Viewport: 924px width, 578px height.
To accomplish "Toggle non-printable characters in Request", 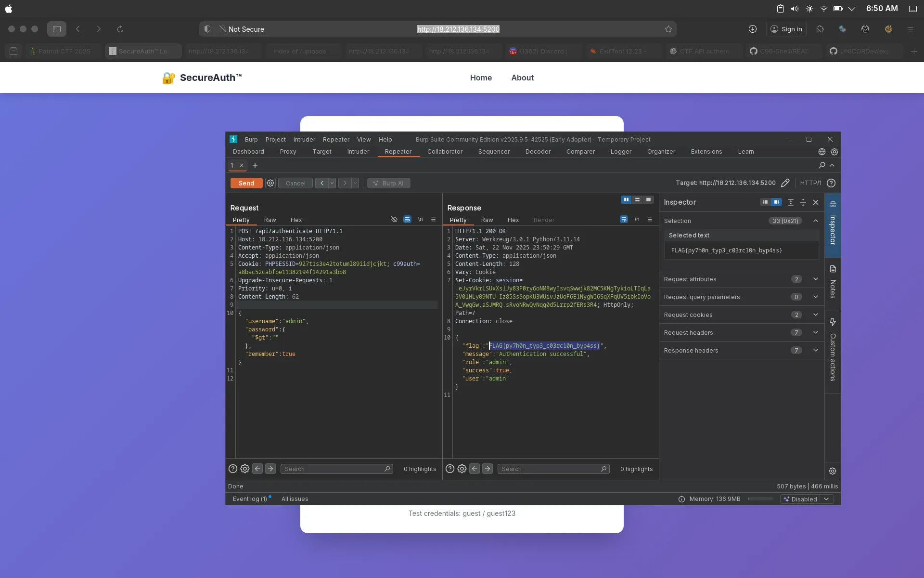I will pyautogui.click(x=420, y=220).
